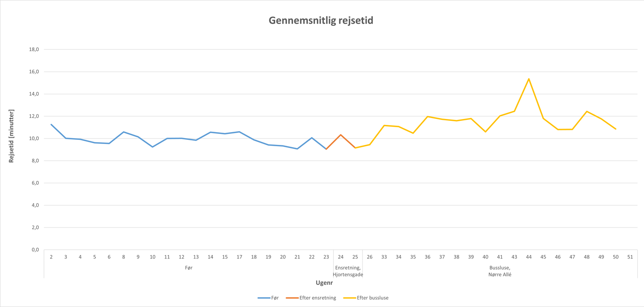The width and height of the screenshot is (644, 307).
Task: Click the 10,0 y-axis tick label
Action: pos(34,139)
